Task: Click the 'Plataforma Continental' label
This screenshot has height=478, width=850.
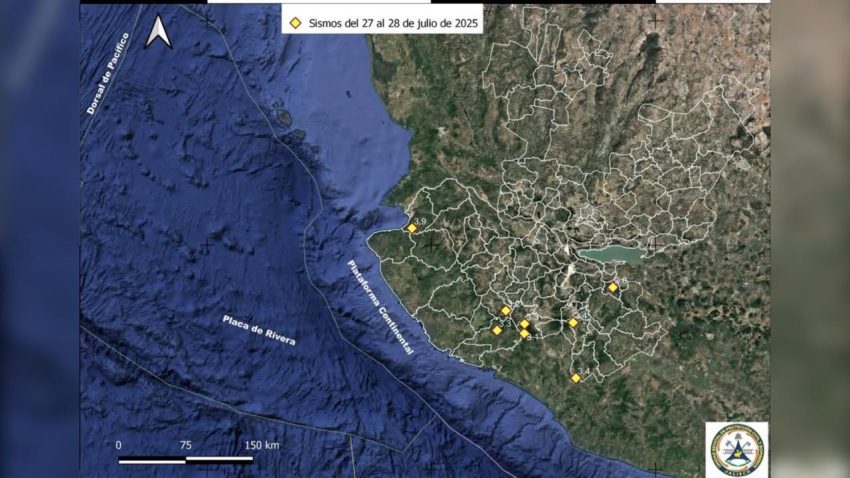Action: 380,306
